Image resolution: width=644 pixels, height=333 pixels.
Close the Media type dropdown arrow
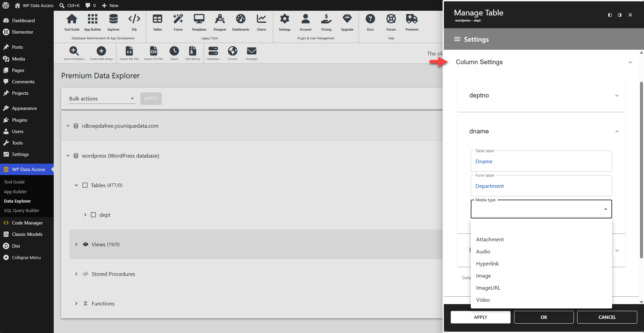(x=606, y=209)
